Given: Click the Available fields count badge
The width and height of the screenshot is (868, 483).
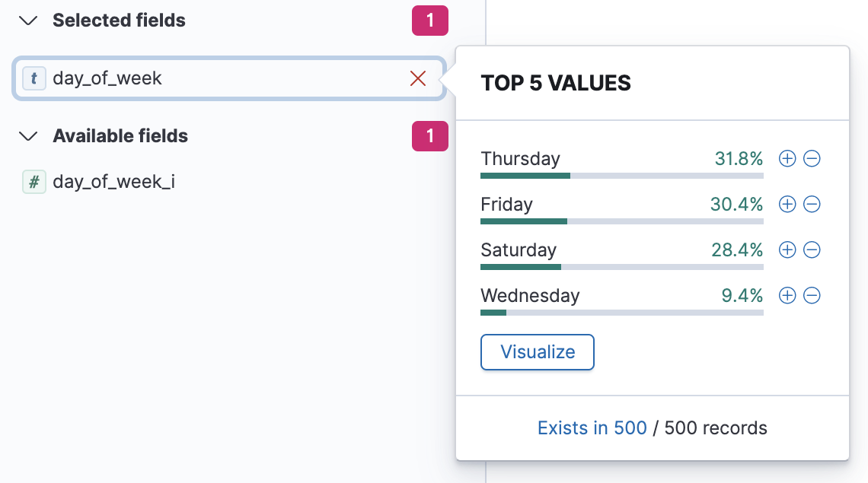Looking at the screenshot, I should pos(430,136).
